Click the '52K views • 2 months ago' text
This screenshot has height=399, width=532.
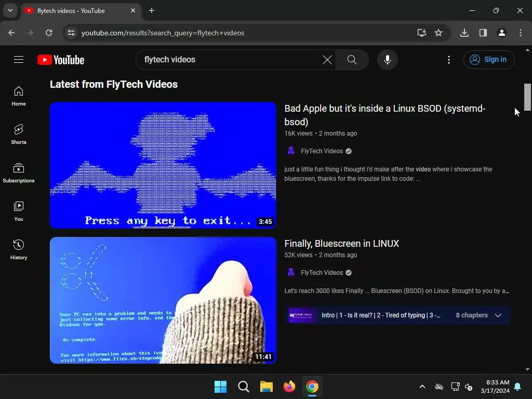pos(321,255)
